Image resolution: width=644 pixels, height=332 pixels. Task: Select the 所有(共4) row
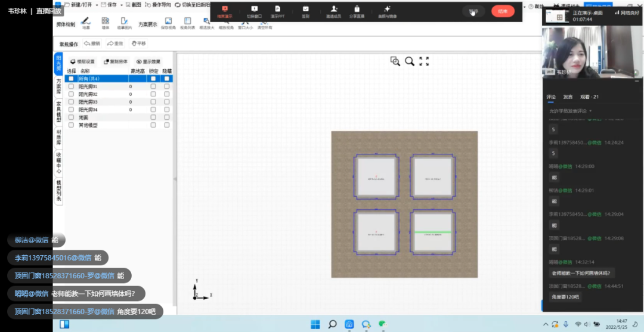pos(119,79)
